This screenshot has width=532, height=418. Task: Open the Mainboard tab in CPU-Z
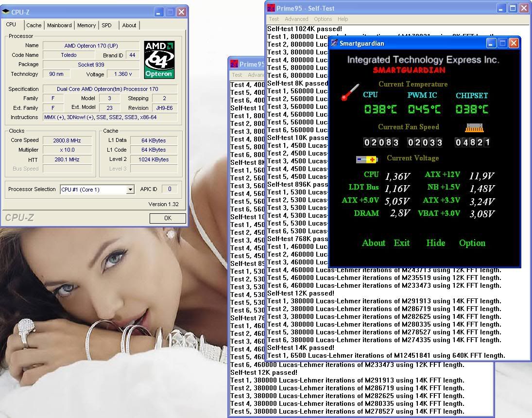point(59,25)
